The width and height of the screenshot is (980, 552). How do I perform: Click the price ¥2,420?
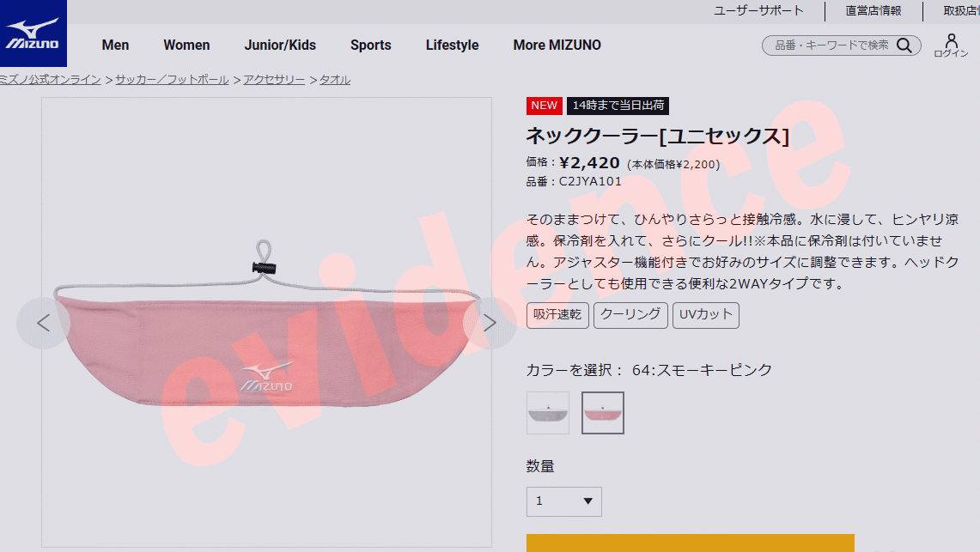tap(589, 163)
